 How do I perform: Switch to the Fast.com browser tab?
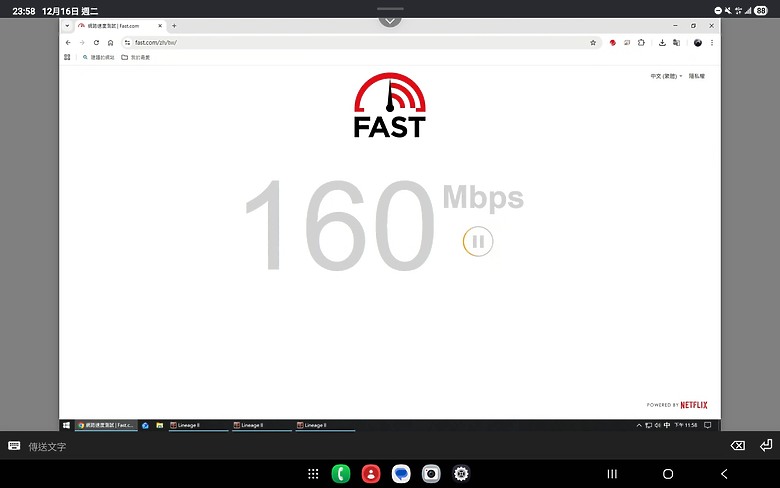(x=115, y=26)
